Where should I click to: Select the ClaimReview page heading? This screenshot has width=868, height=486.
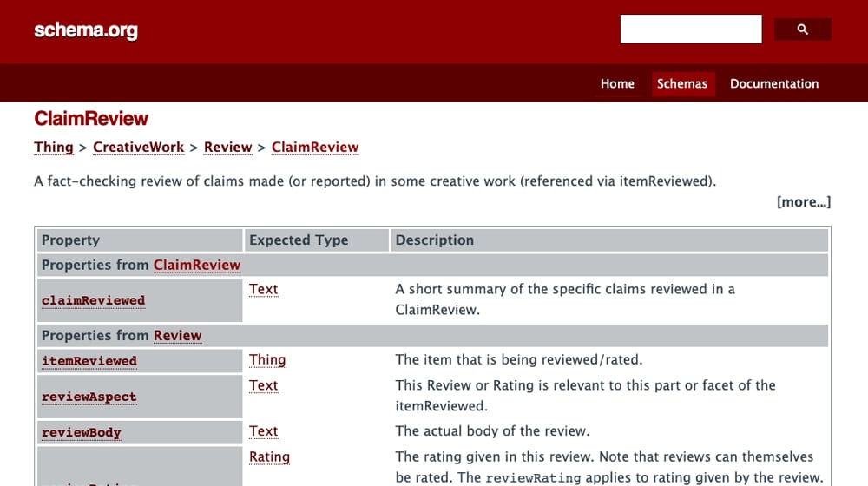tap(91, 118)
